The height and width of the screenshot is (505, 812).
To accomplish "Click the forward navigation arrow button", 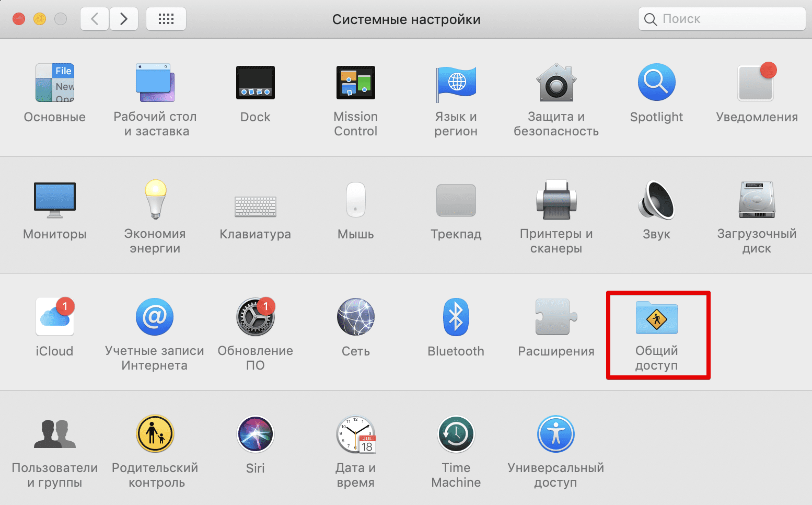I will pos(124,19).
